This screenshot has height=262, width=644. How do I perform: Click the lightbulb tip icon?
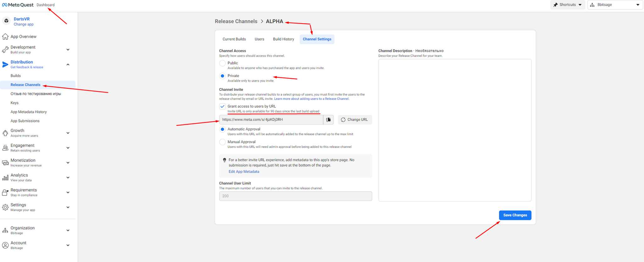click(x=225, y=160)
